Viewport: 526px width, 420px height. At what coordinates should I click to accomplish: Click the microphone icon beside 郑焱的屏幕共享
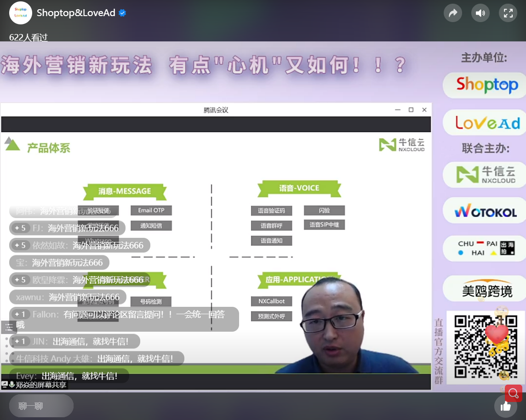[x=12, y=385]
